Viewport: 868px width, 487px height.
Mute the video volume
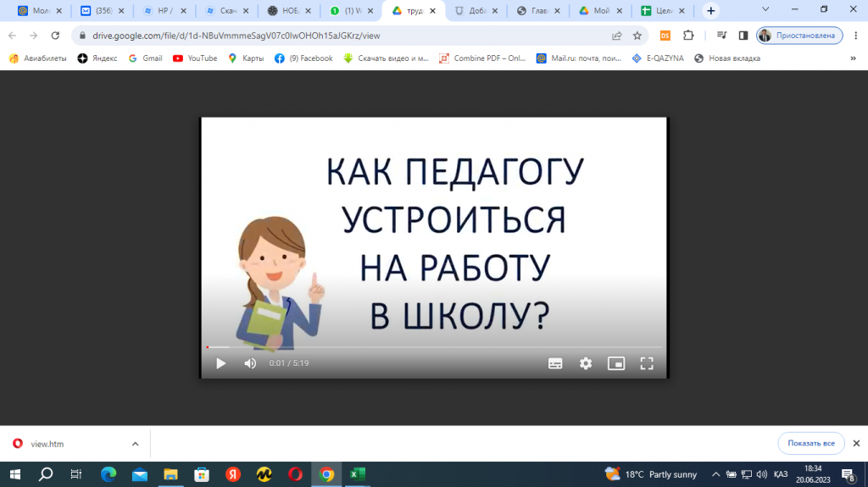[250, 363]
